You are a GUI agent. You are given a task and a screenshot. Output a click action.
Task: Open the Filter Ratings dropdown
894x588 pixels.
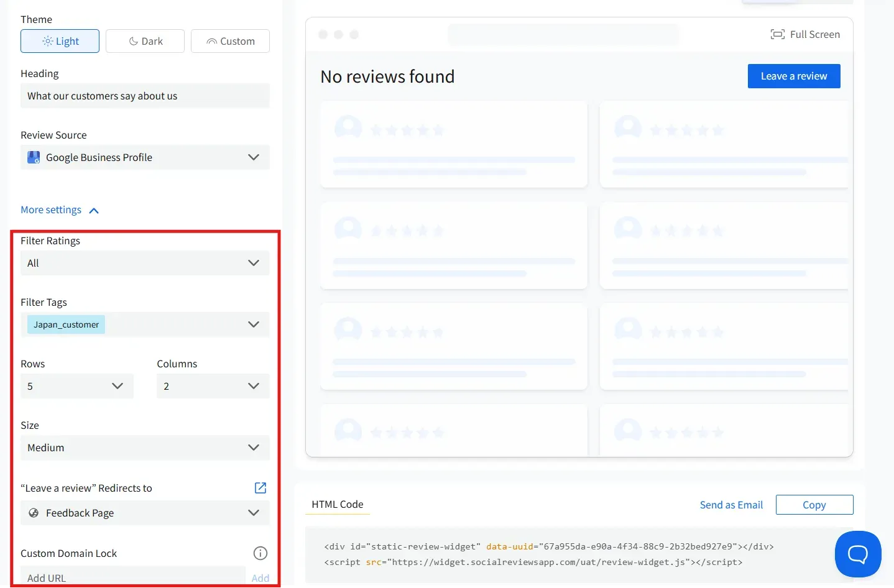145,263
